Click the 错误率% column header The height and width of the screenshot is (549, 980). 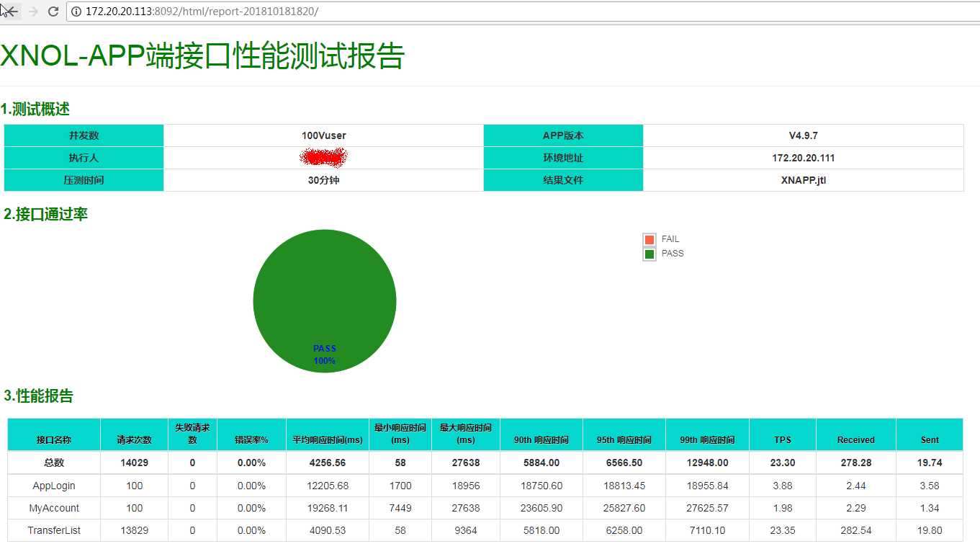tap(251, 434)
